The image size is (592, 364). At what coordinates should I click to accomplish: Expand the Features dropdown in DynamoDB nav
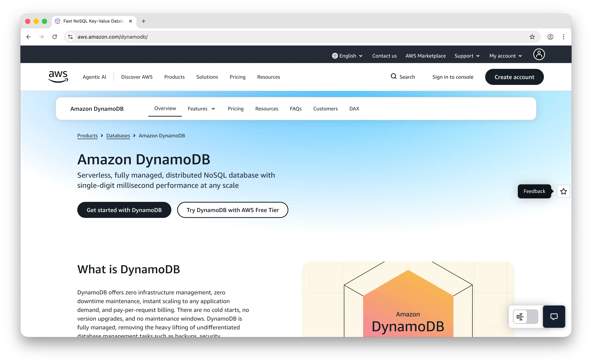pyautogui.click(x=201, y=109)
